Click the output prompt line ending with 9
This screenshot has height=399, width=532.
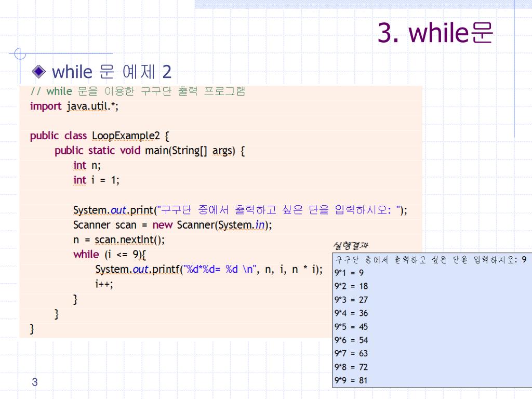coord(431,260)
